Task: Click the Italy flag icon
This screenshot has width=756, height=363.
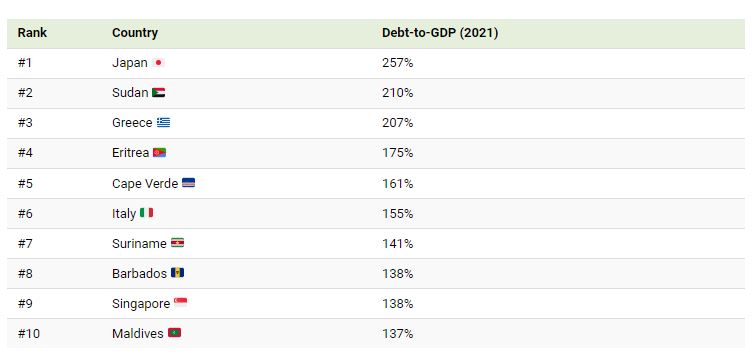Action: [147, 213]
